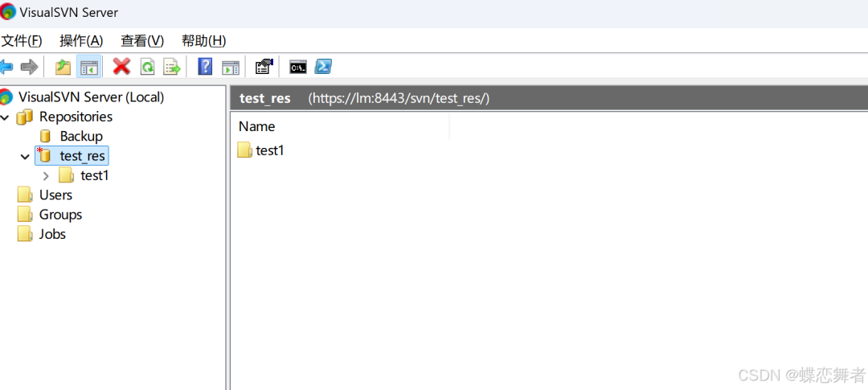The height and width of the screenshot is (390, 868).
Task: Click the Repositories double-cylinder icon
Action: [25, 117]
